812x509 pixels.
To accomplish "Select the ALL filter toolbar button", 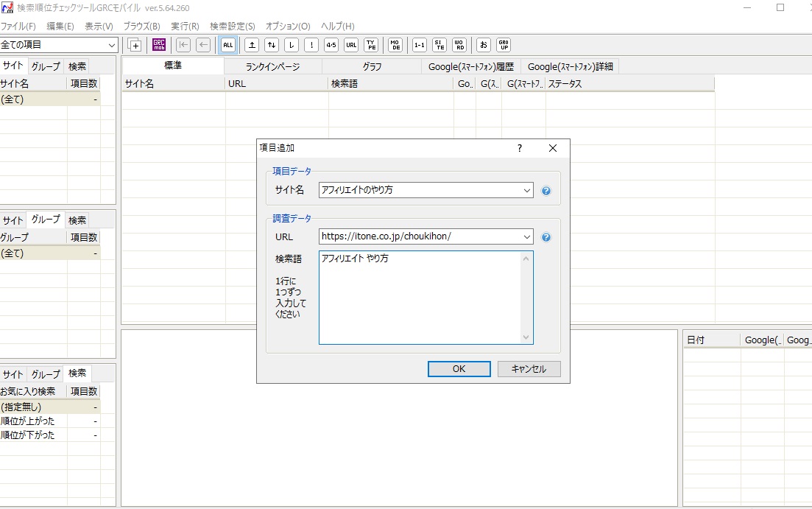I will coord(228,45).
